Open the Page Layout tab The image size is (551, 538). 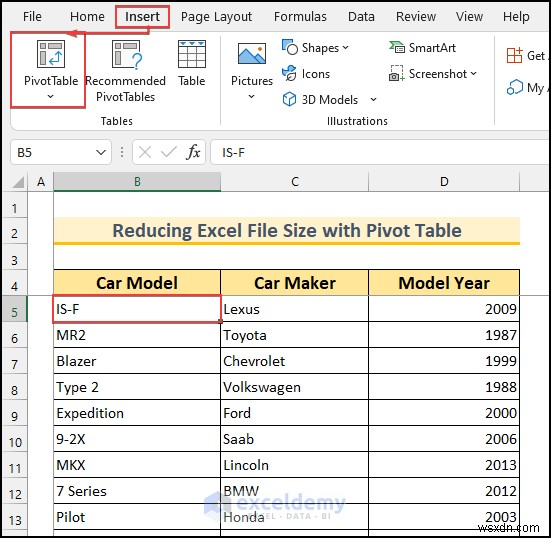(216, 17)
